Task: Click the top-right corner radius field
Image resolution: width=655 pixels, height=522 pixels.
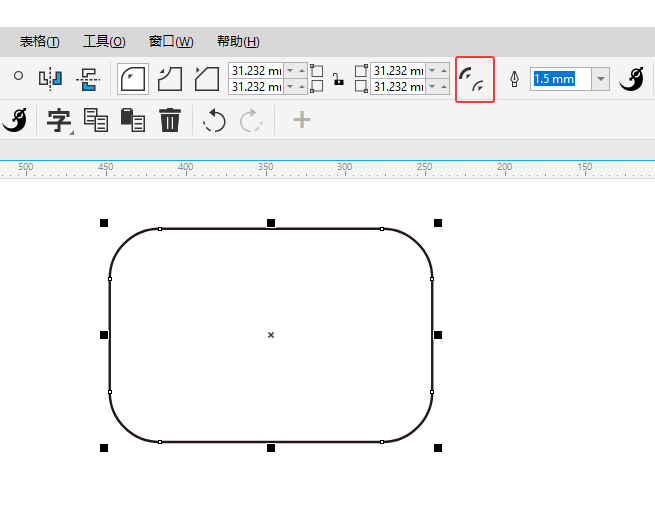Action: [398, 71]
